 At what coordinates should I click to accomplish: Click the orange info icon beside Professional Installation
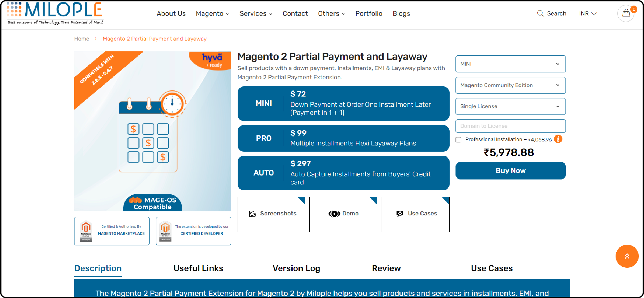point(558,139)
